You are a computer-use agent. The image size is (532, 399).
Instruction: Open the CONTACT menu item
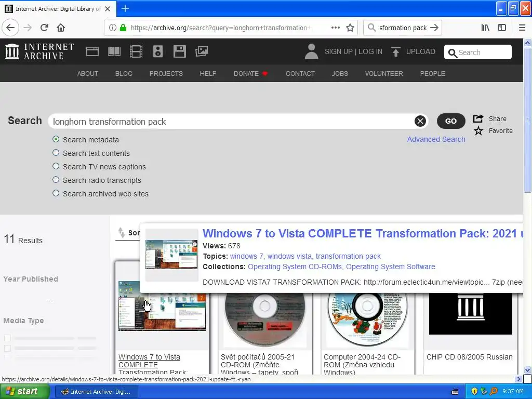[300, 74]
